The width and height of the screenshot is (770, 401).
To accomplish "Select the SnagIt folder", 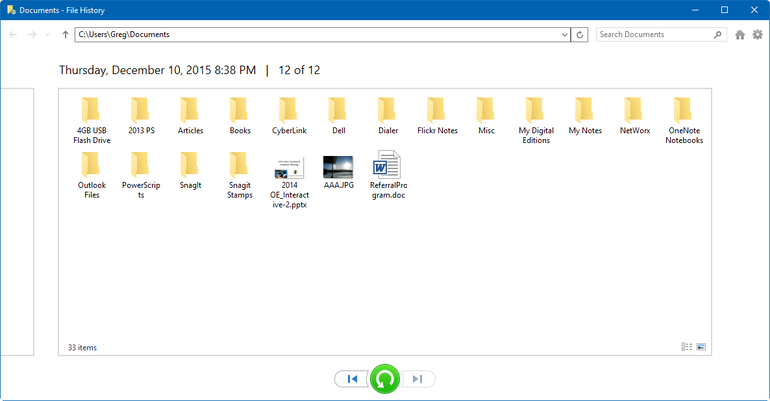I will click(x=191, y=171).
